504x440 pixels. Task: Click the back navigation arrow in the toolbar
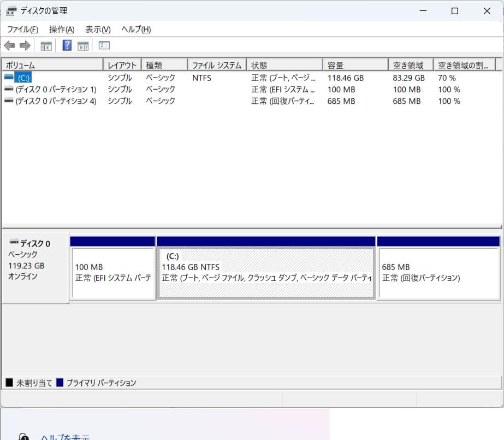[9, 45]
